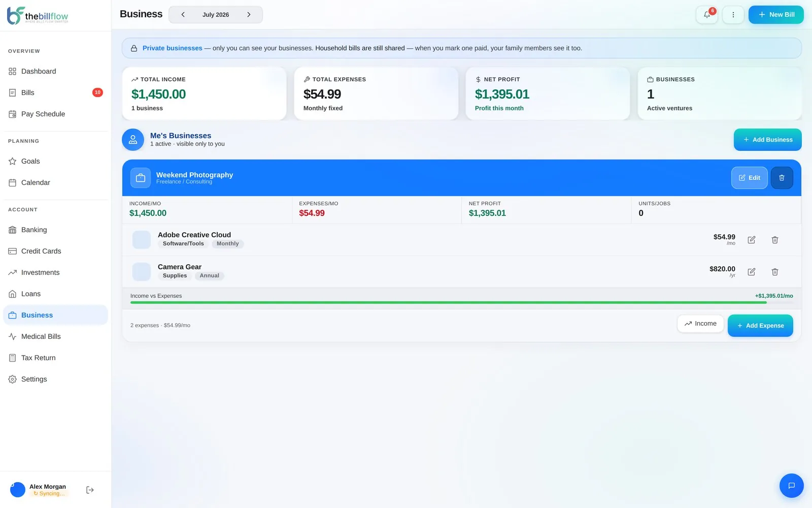Click the Bills badge showing 10
This screenshot has height=508, width=812.
tap(97, 92)
